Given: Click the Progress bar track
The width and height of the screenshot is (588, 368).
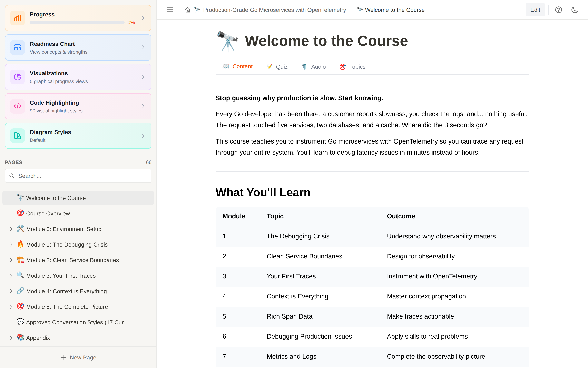Looking at the screenshot, I should click(77, 22).
